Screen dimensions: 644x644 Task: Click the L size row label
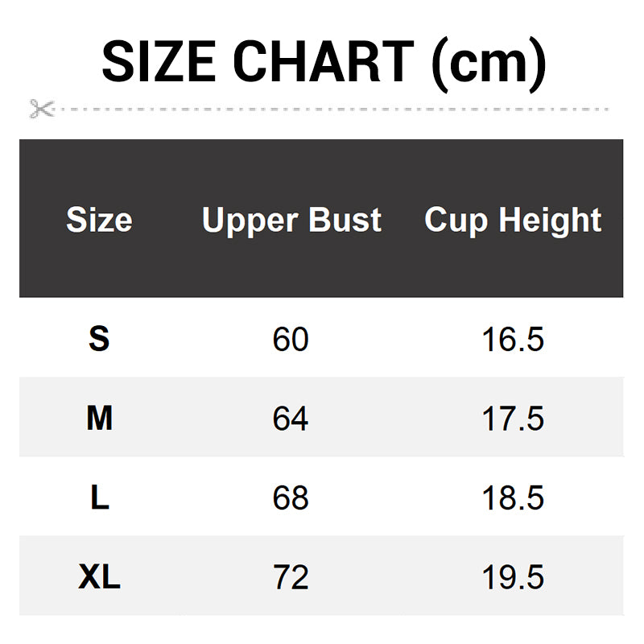click(x=99, y=498)
